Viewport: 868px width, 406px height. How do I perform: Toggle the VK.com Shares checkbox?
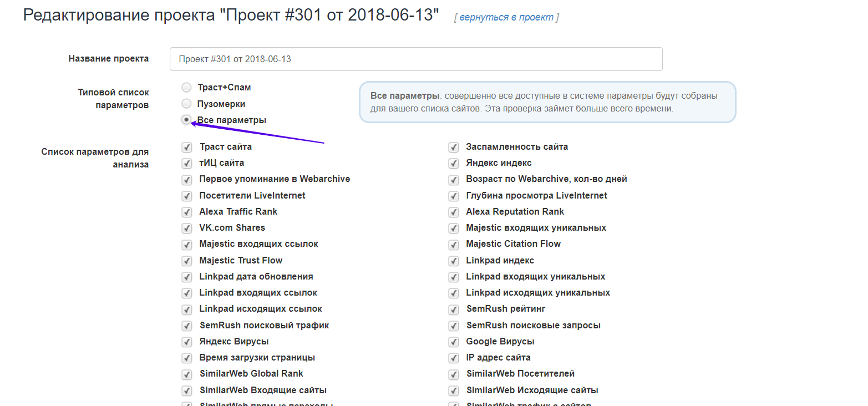pos(187,228)
